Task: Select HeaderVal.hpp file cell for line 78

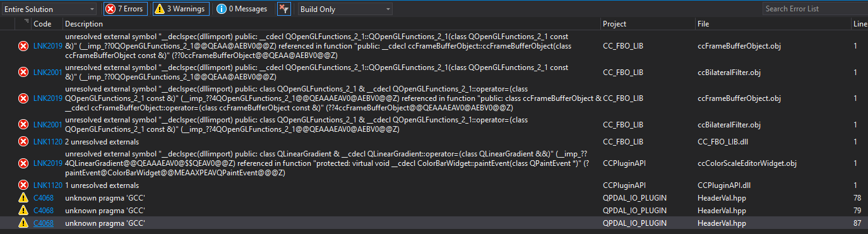Action: [722, 198]
